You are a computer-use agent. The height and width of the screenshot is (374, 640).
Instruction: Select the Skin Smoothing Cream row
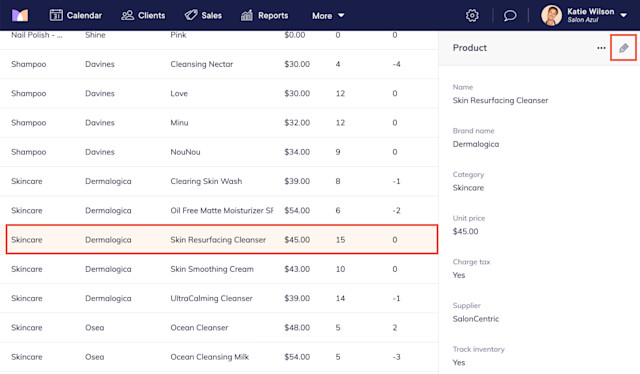(x=219, y=269)
